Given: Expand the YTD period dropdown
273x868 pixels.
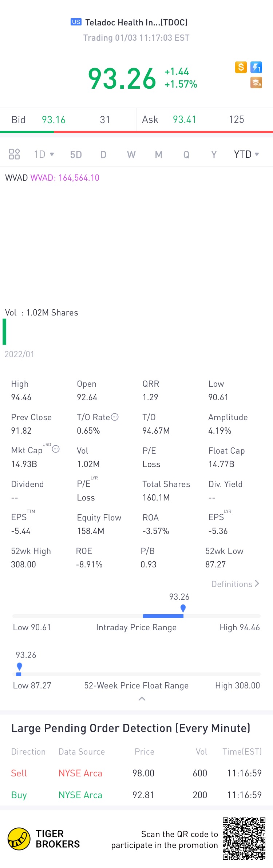Looking at the screenshot, I should tap(246, 154).
